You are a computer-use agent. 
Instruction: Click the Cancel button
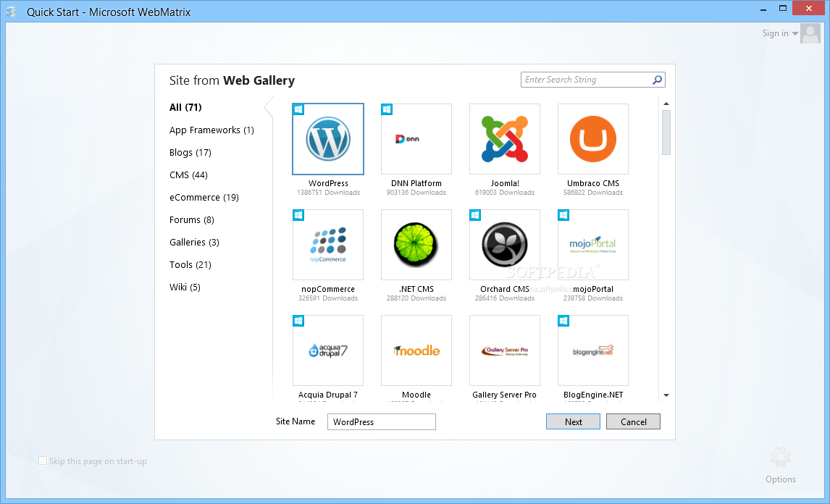[633, 422]
